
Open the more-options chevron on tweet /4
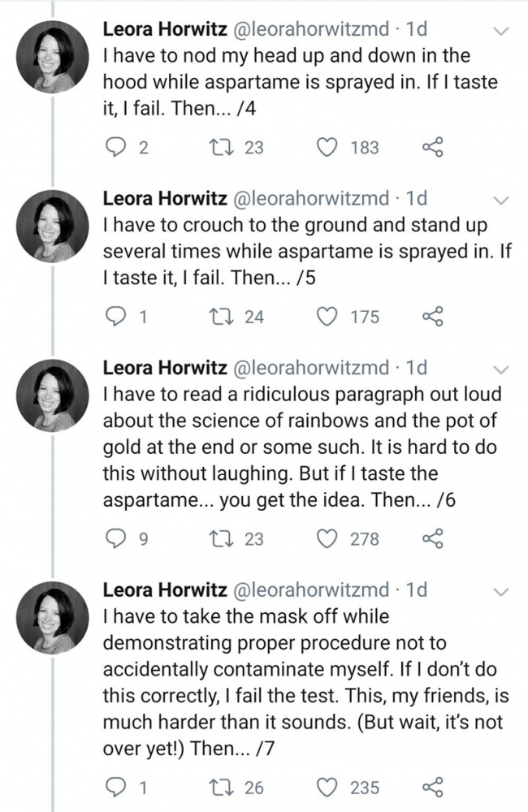click(x=501, y=31)
